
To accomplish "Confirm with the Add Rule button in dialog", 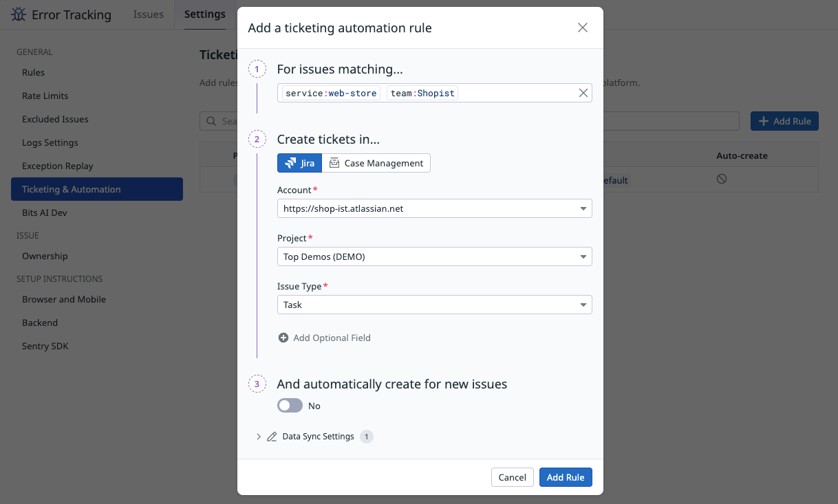I will tap(565, 477).
